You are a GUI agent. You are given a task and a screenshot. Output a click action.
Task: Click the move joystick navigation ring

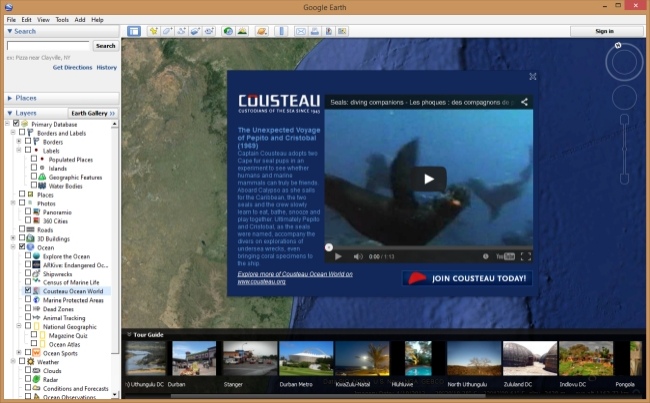point(624,98)
